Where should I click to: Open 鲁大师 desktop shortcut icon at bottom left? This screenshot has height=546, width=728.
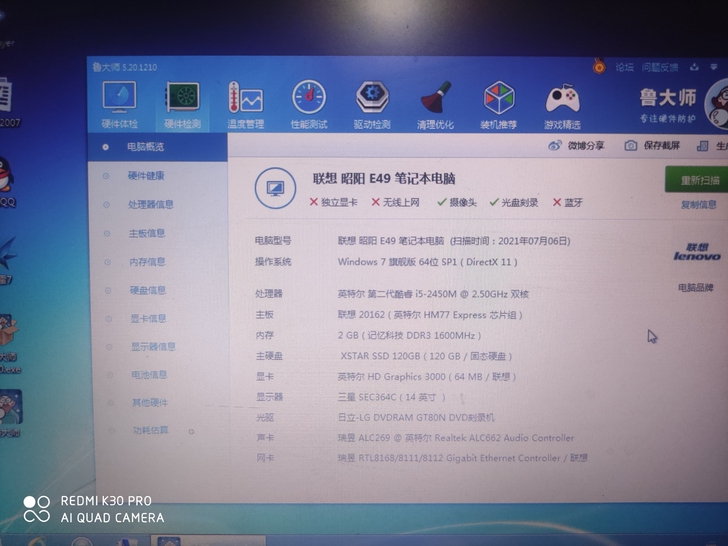(10, 413)
